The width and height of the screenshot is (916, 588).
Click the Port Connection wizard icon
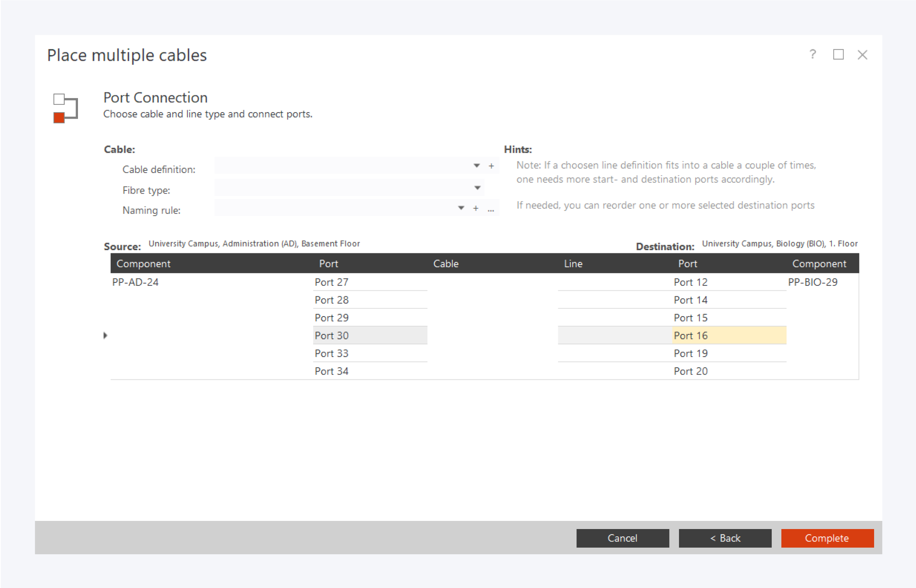[x=65, y=108]
